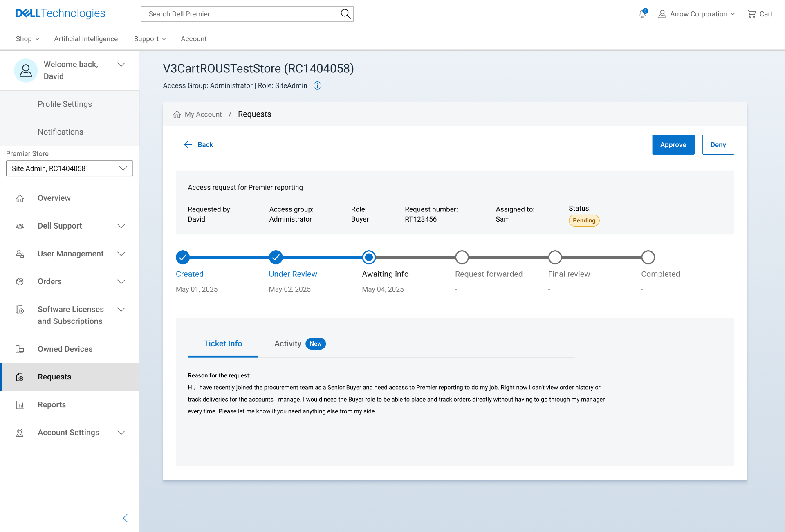Expand the Dell Support section chevron
Screen dimensions: 785x532
tap(121, 226)
